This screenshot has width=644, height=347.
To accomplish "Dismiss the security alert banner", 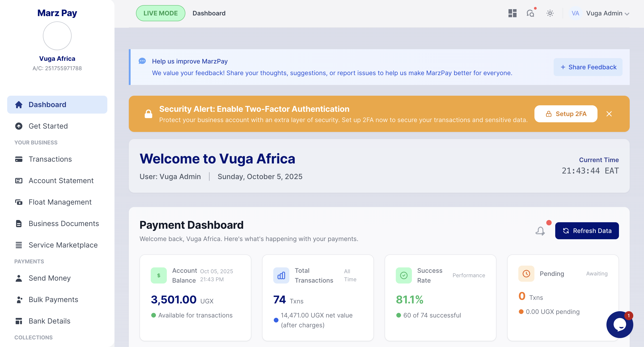I will pos(609,114).
